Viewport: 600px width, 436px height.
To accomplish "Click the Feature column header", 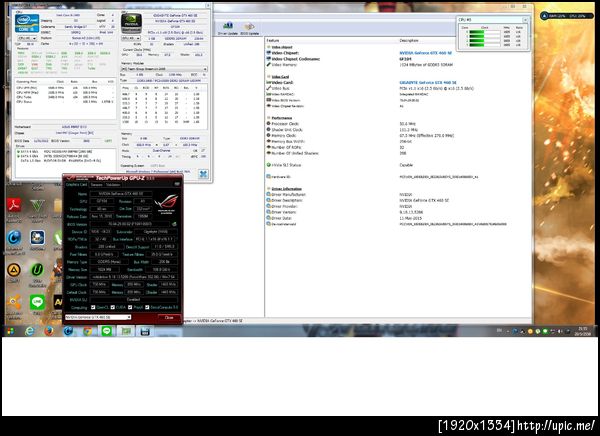I will coord(272,40).
